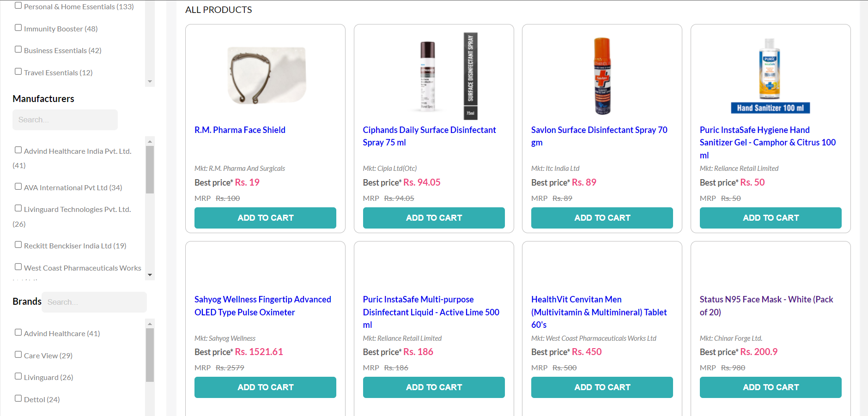Enable Advind Healthcare India manufacturer filter

18,149
